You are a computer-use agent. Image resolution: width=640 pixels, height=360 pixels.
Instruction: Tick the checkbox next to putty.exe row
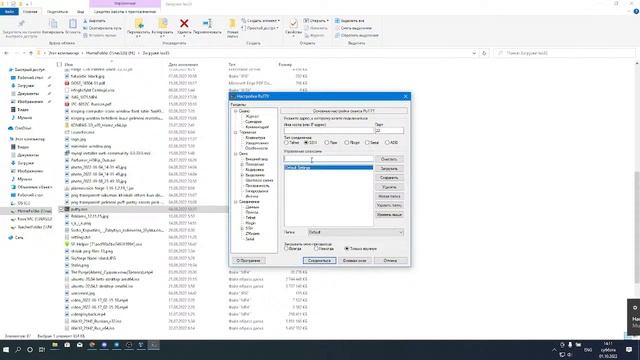tap(60, 209)
